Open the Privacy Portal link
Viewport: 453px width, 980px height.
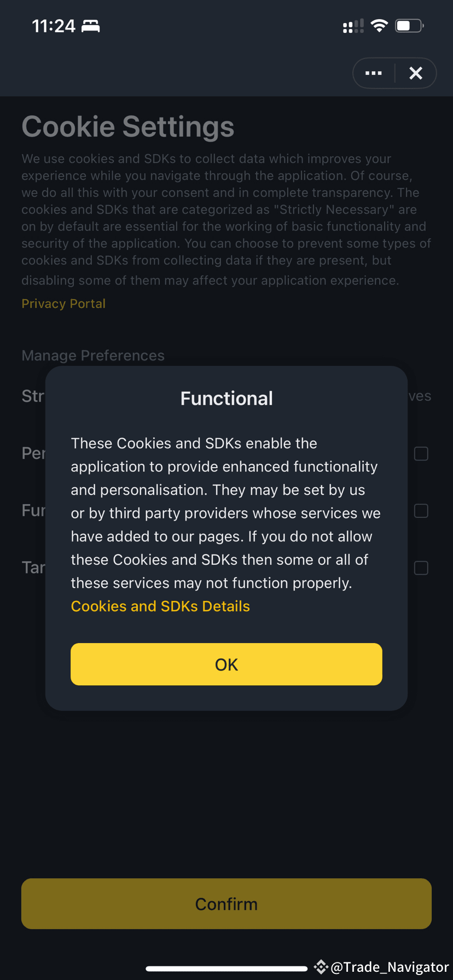(63, 304)
